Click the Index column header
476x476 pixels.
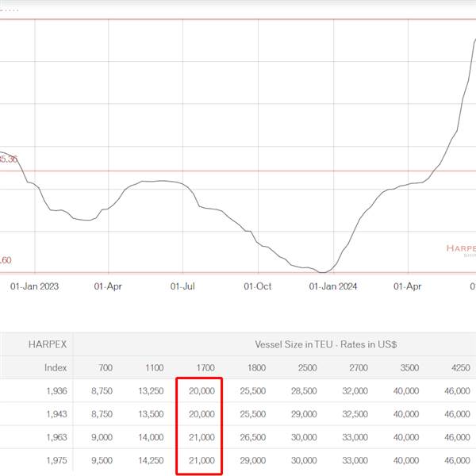click(x=56, y=367)
